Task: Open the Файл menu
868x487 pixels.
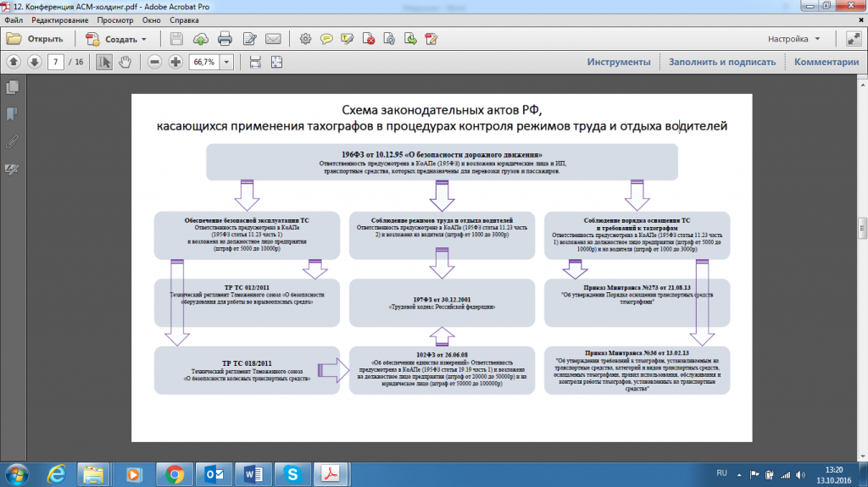Action: (x=14, y=20)
